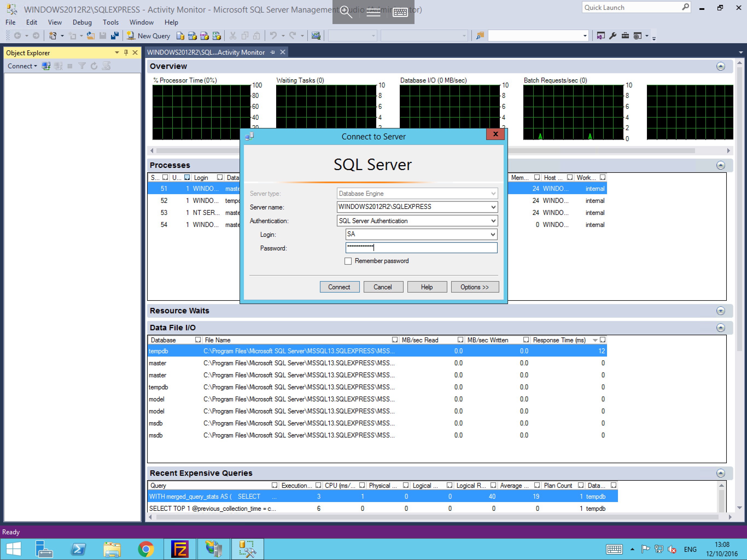Close the Connect to Server dialog
Viewport: 747px width, 560px height.
point(495,134)
